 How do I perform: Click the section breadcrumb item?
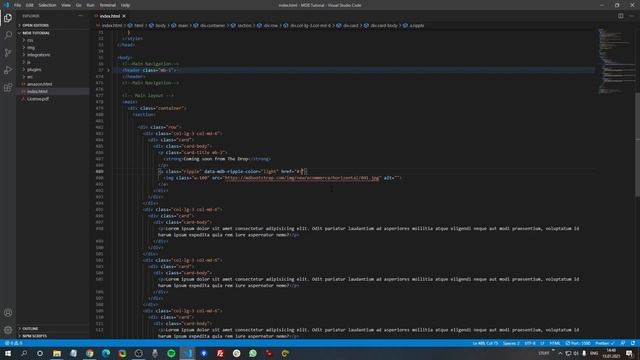(x=242, y=25)
